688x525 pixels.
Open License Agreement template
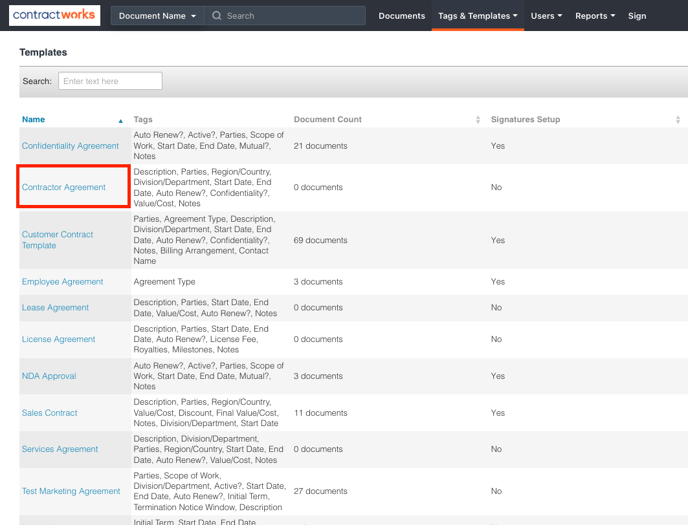click(x=58, y=339)
